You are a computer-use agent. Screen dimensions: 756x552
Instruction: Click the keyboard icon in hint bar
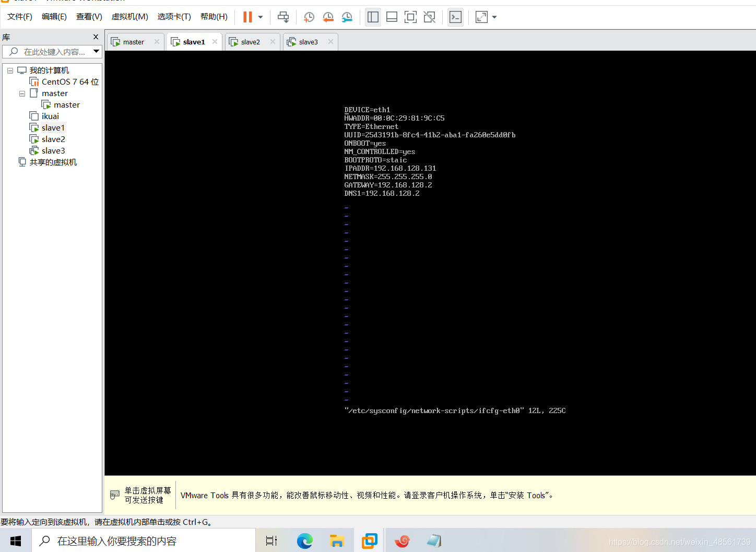click(x=115, y=495)
